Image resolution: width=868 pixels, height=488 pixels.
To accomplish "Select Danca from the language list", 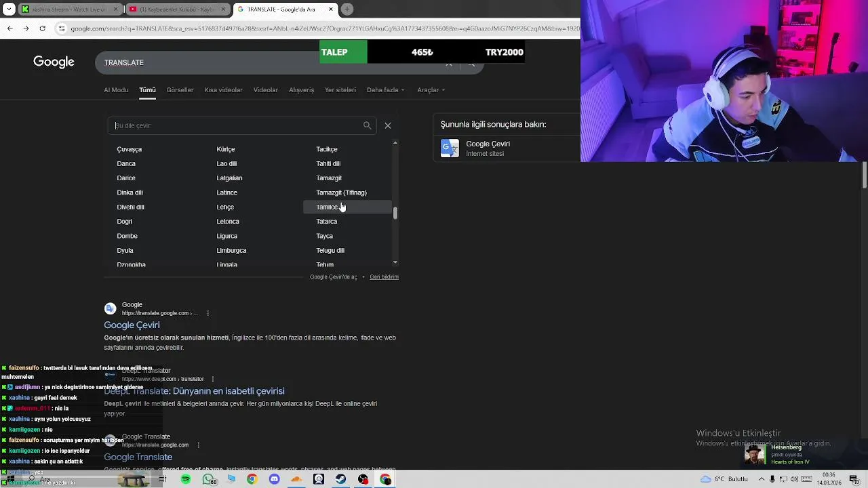I will 126,163.
